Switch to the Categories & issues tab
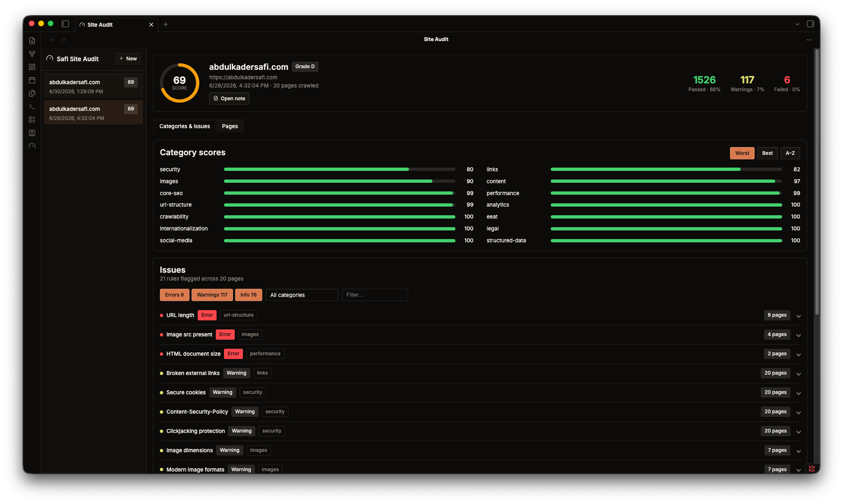The width and height of the screenshot is (843, 504). 185,126
